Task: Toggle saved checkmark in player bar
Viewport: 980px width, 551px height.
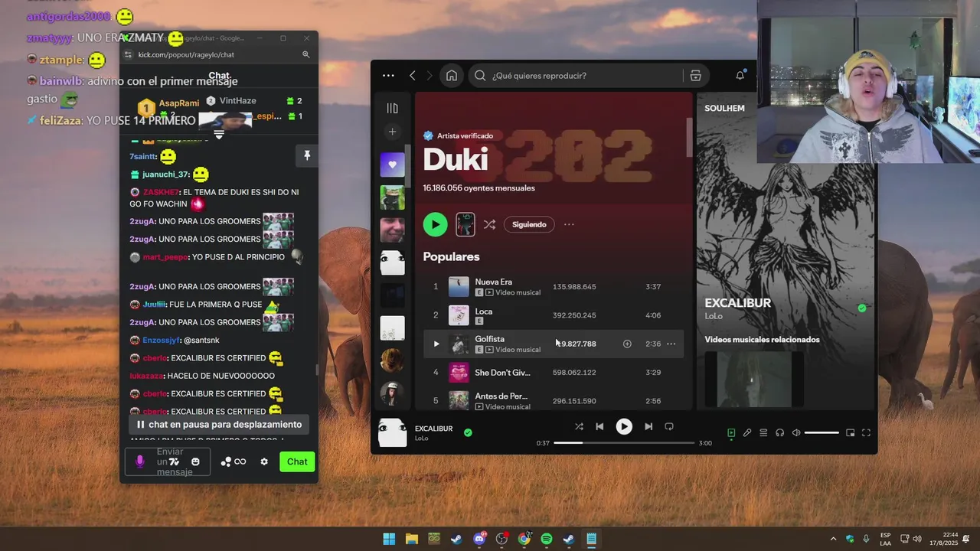Action: click(468, 432)
